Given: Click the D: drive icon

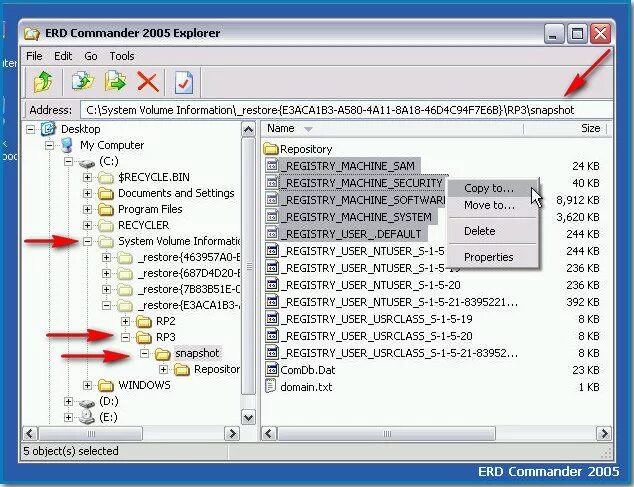Looking at the screenshot, I should click(87, 402).
